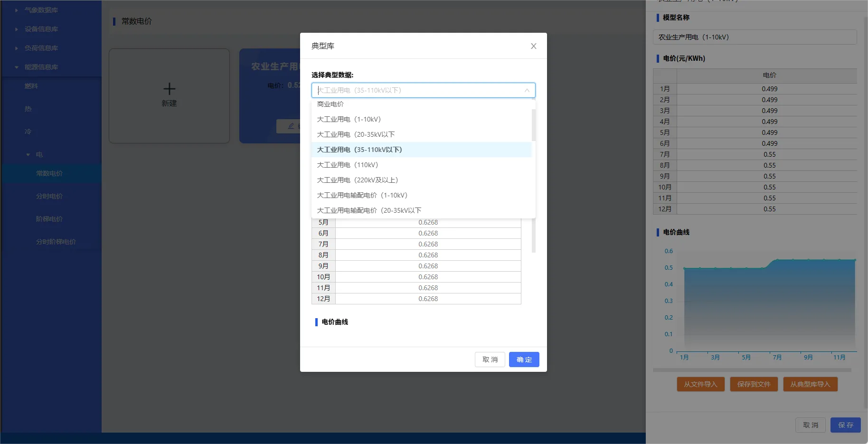
Task: Expand 设备信息库 tree node arrow
Action: pos(17,29)
